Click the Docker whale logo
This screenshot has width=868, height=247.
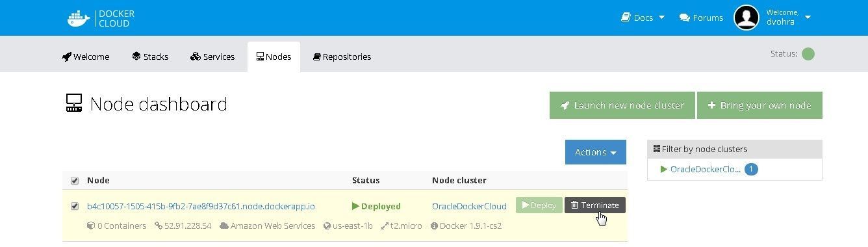pyautogui.click(x=79, y=18)
